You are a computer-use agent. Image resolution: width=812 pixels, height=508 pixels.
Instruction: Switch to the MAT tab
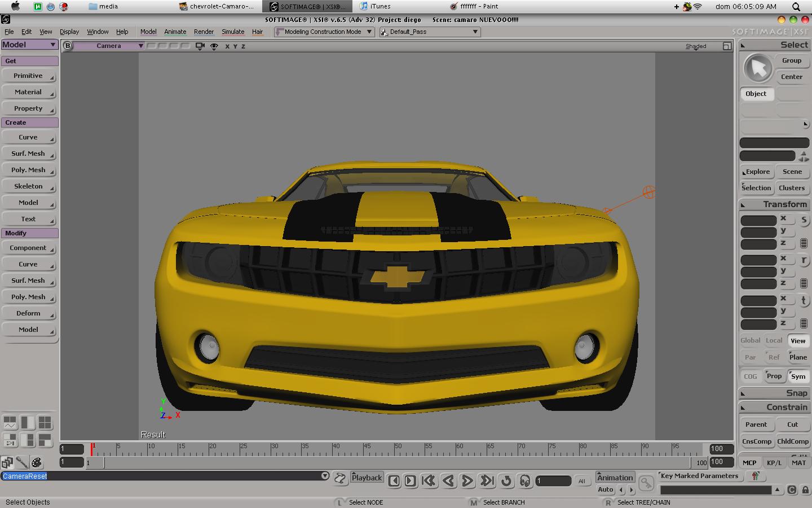[x=798, y=462]
